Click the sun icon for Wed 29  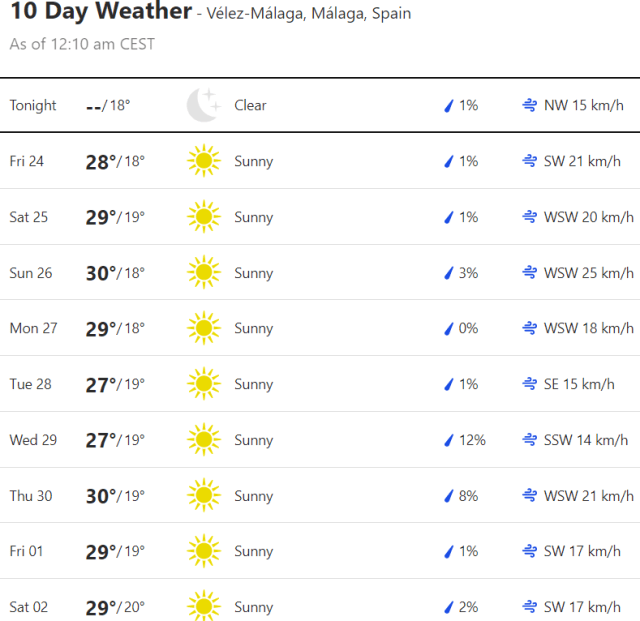pos(203,440)
